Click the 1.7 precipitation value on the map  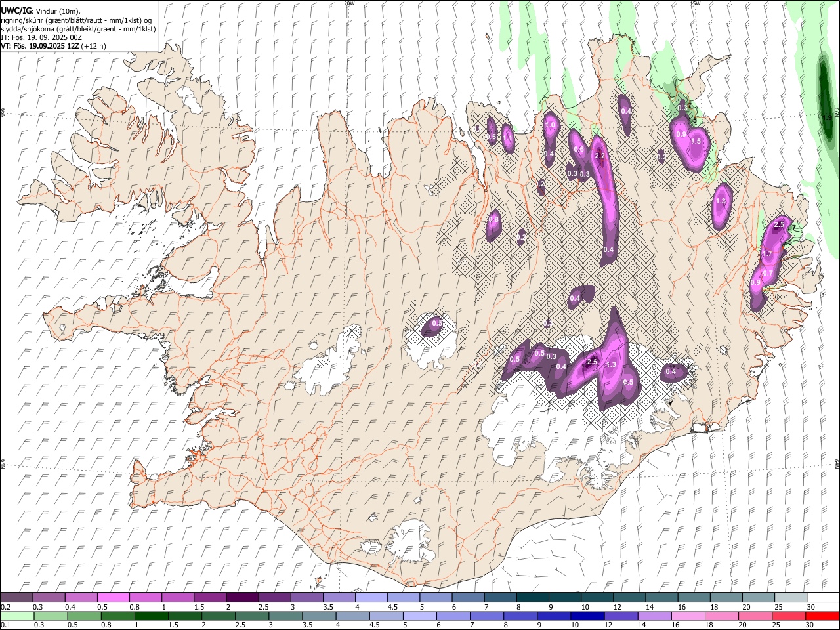(x=766, y=253)
